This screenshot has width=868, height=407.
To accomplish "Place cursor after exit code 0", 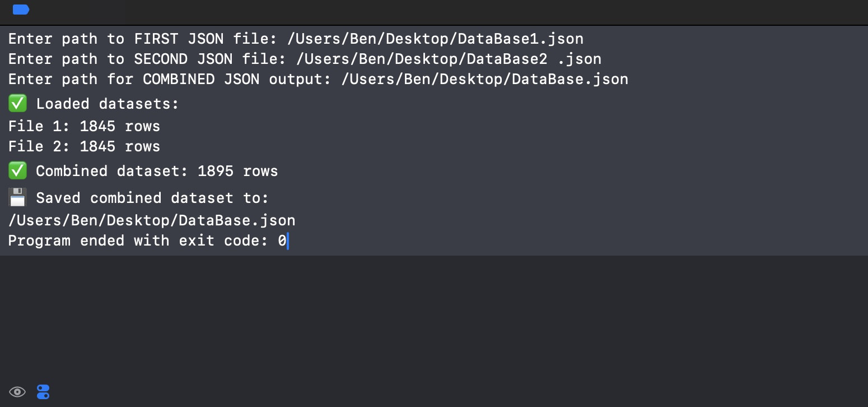I will 287,241.
